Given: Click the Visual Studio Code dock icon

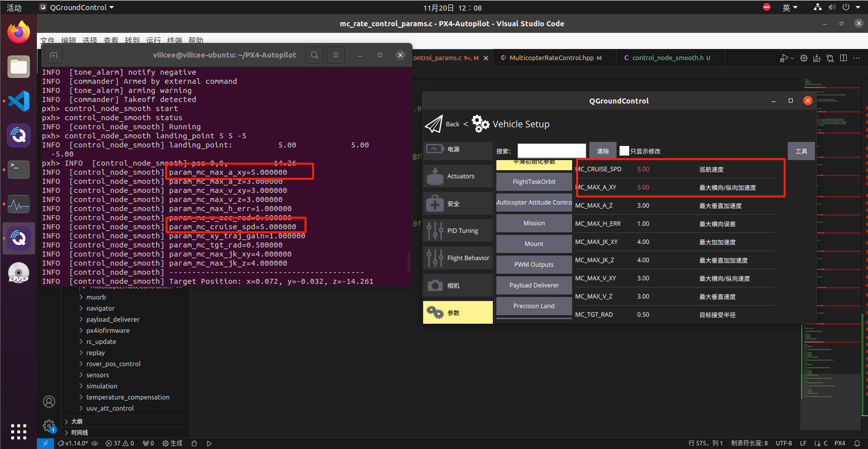Looking at the screenshot, I should [x=19, y=101].
